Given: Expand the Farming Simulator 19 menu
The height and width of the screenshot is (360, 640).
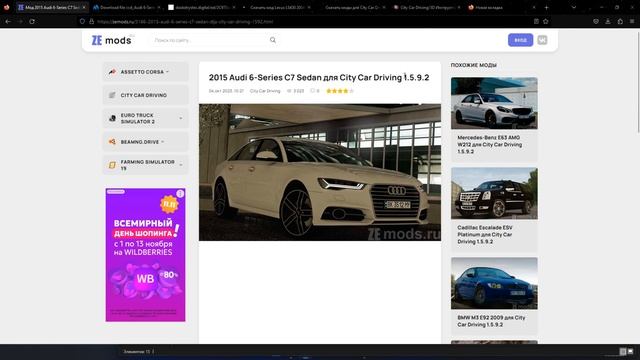Looking at the screenshot, I should 145,165.
